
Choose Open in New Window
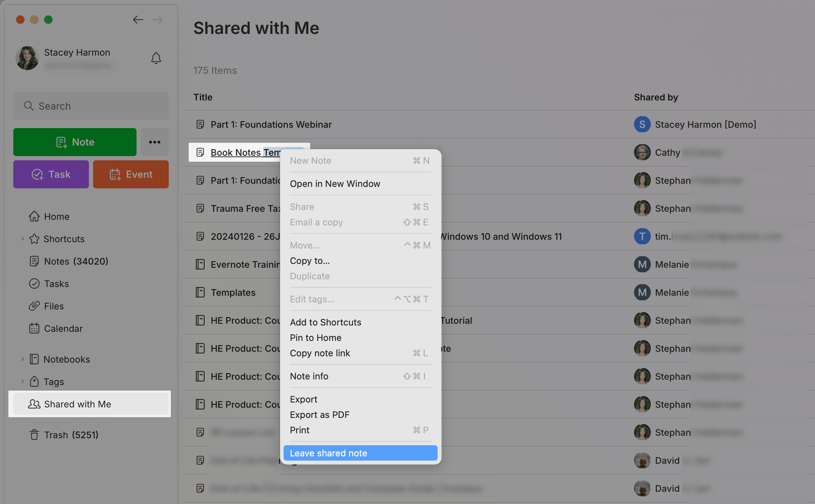click(361, 184)
